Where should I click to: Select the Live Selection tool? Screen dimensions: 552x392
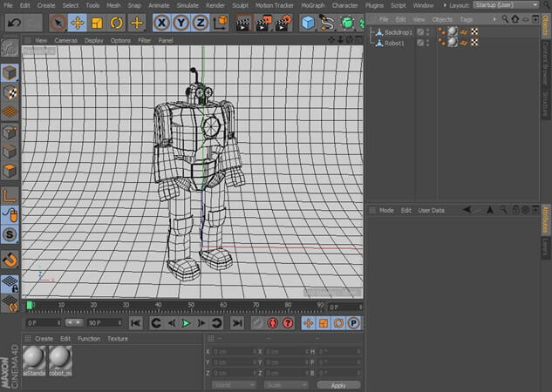58,23
